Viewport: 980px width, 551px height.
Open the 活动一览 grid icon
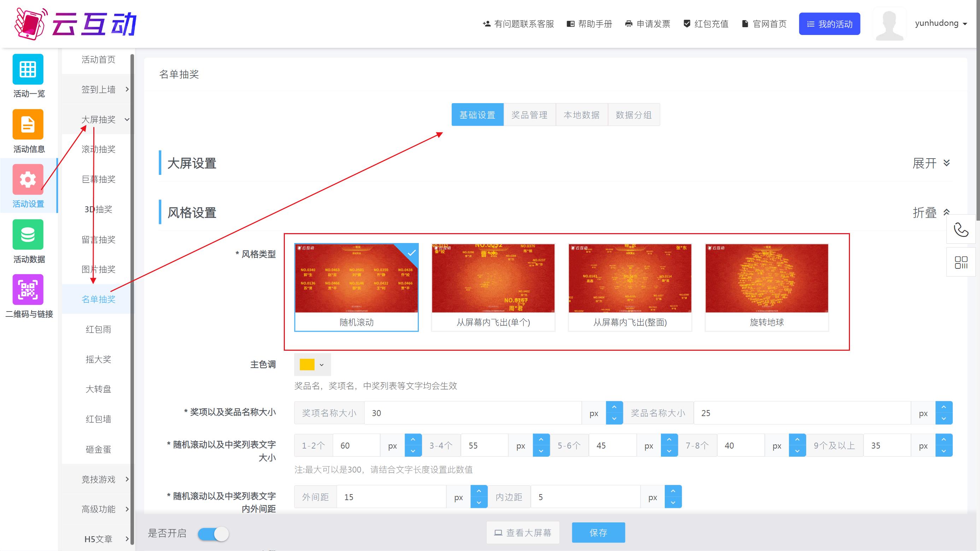point(28,69)
